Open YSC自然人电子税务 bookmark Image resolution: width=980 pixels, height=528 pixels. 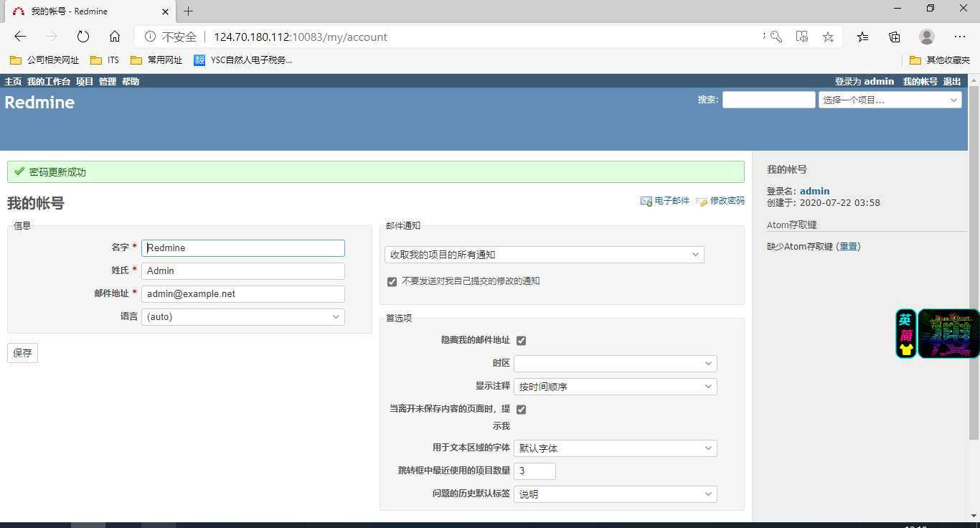[x=242, y=60]
